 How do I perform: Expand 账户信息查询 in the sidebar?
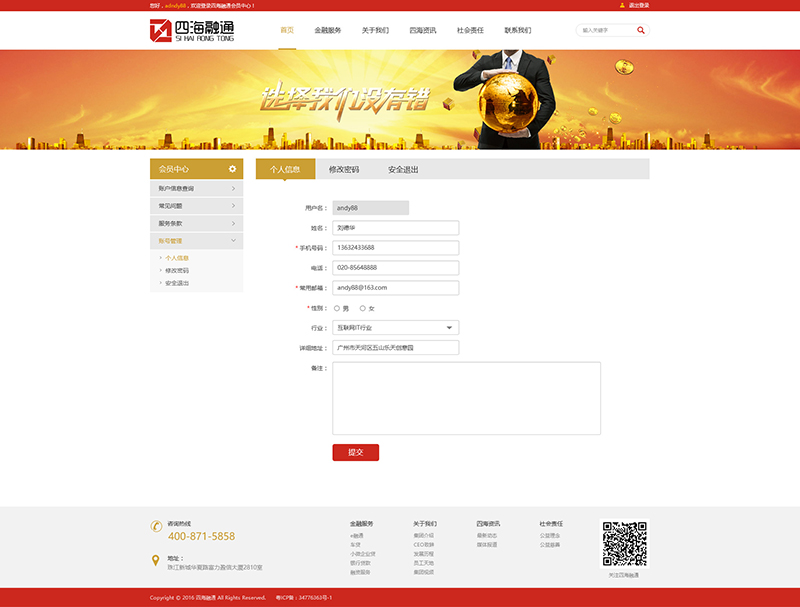tap(196, 189)
